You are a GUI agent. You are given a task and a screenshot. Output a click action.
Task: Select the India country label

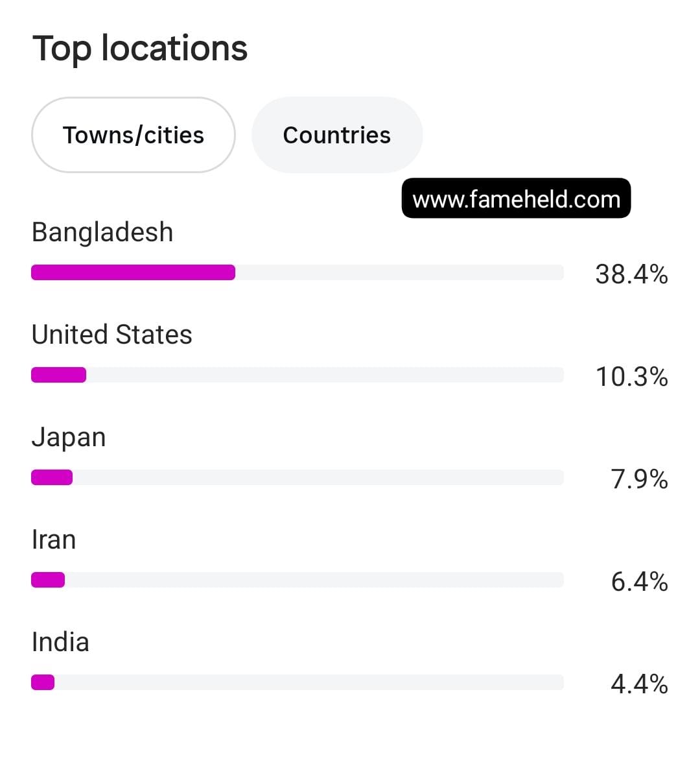click(x=60, y=642)
